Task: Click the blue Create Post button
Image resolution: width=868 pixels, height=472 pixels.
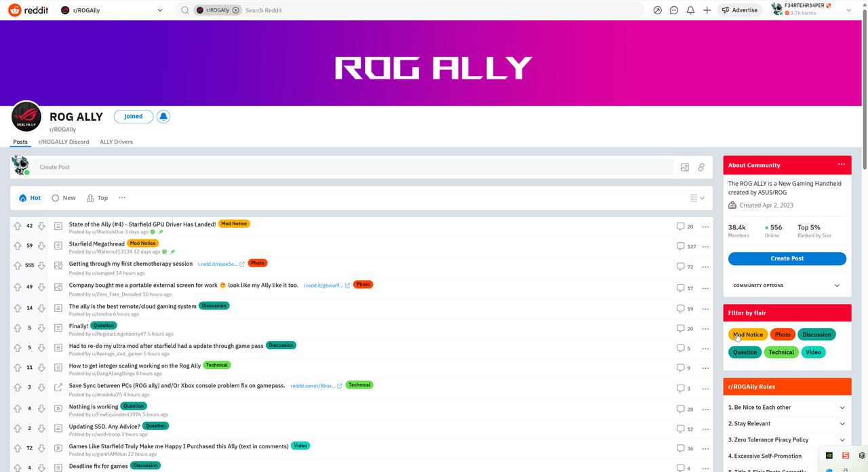Action: point(787,258)
